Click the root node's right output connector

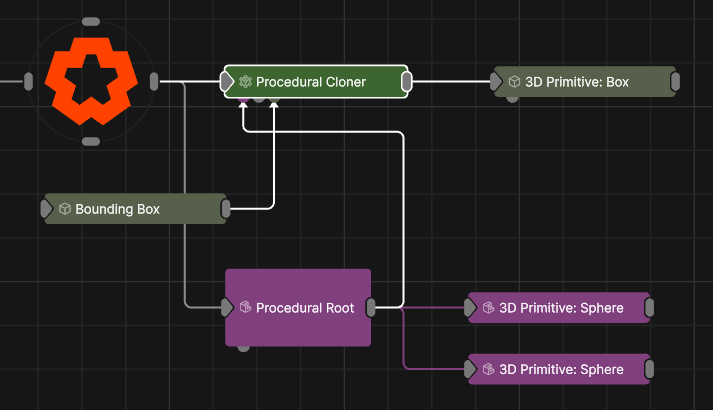click(153, 82)
